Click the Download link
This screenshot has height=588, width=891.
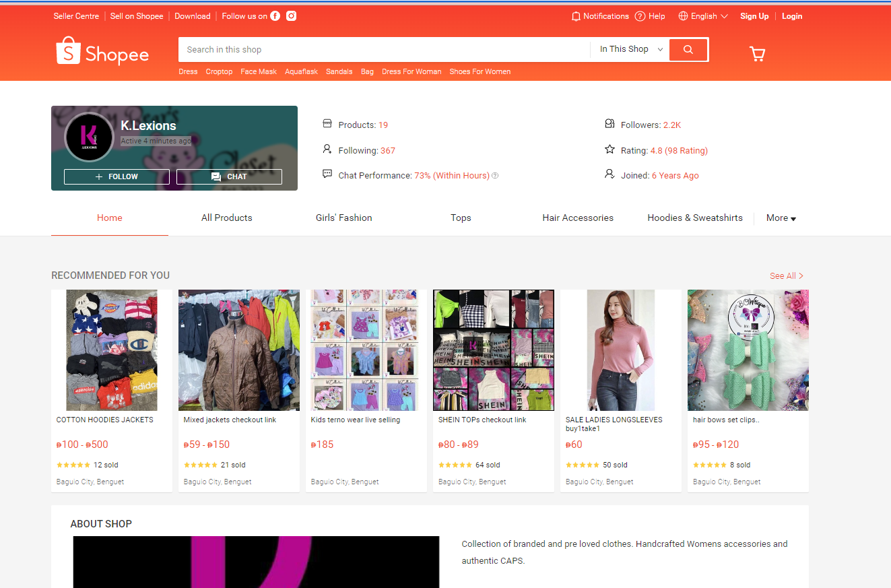click(x=193, y=16)
